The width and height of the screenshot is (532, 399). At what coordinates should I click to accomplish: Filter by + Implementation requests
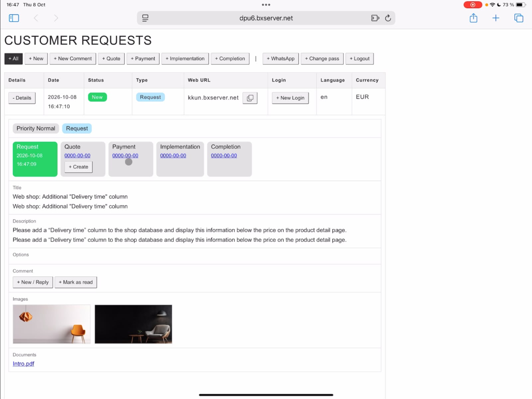point(185,59)
